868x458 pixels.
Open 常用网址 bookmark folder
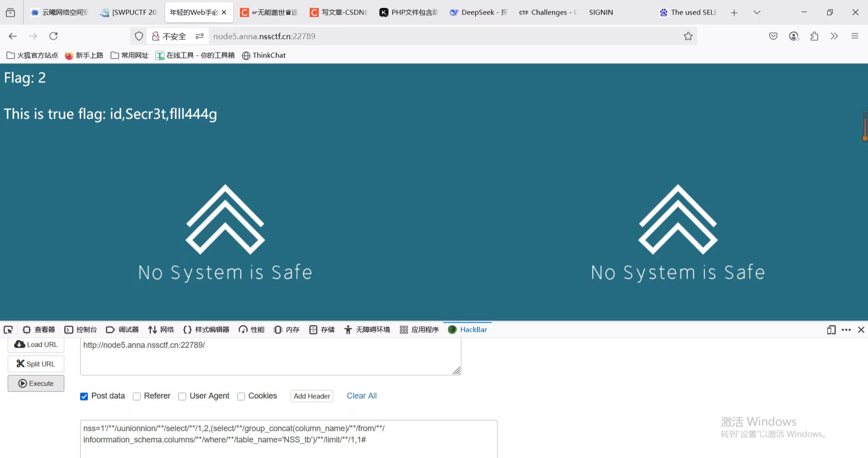[129, 55]
